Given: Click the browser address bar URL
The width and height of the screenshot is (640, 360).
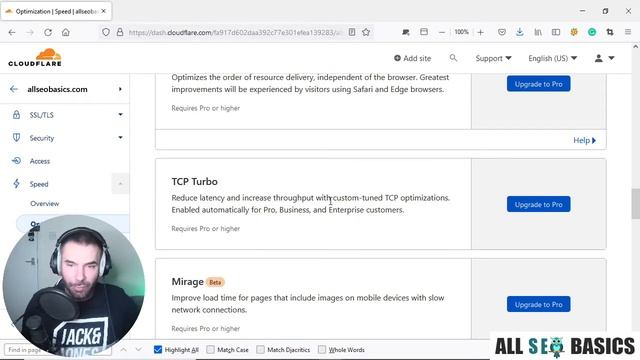Looking at the screenshot, I should click(235, 32).
